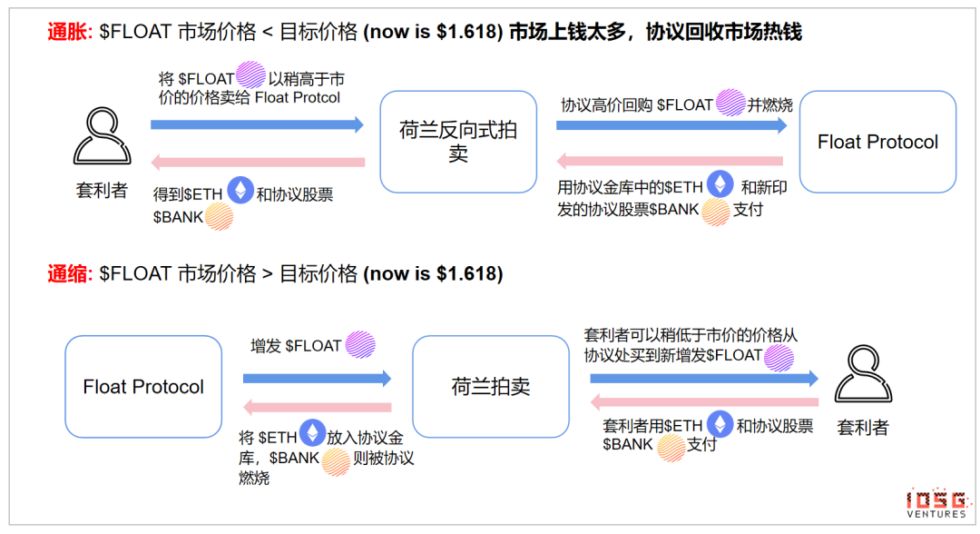Click the text '协议处买到新增发$FLOAT'
This screenshot has height=534, width=980.
(x=672, y=355)
